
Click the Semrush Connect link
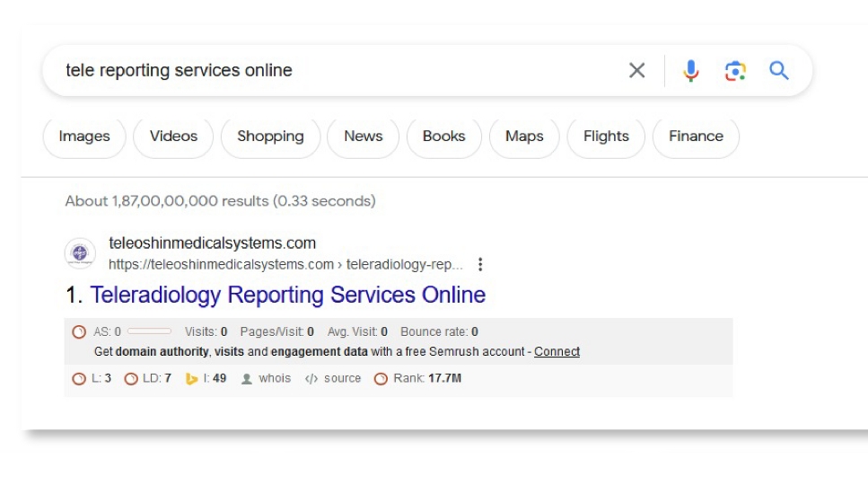coord(557,352)
